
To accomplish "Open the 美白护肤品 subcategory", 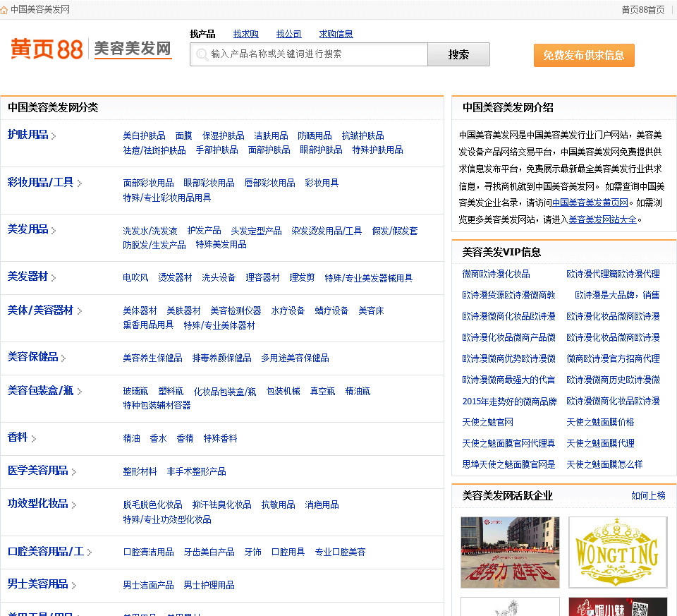I will 144,135.
